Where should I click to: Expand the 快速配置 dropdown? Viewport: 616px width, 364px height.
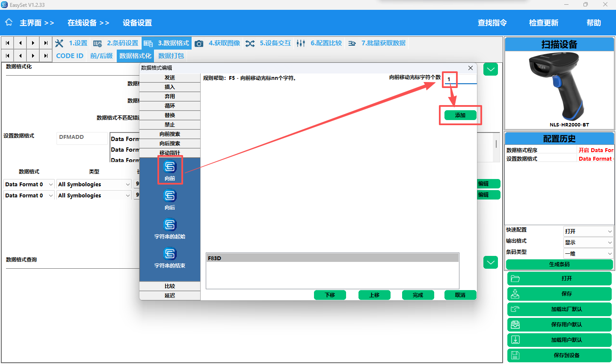[588, 231]
